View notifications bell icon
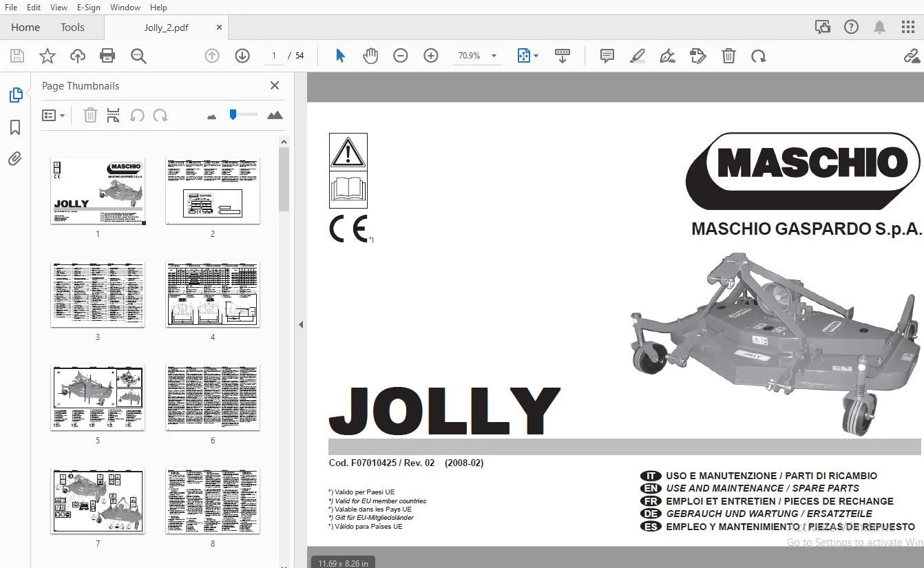This screenshot has height=568, width=924. [879, 27]
